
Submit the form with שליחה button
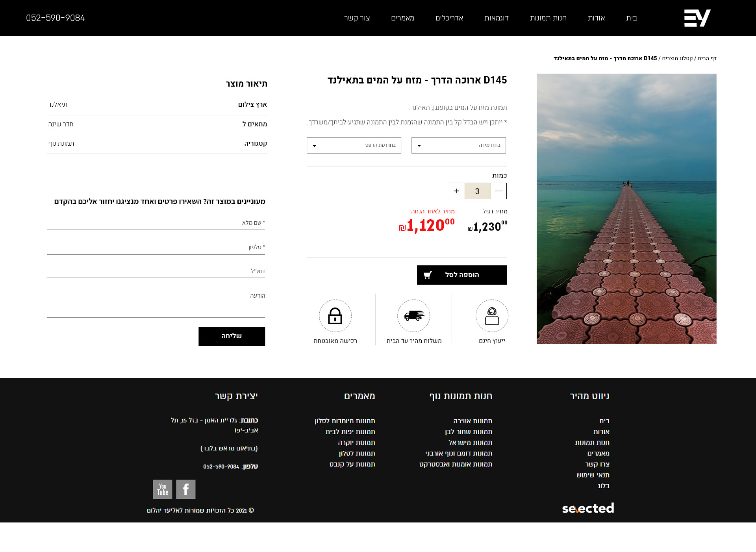[x=232, y=336]
